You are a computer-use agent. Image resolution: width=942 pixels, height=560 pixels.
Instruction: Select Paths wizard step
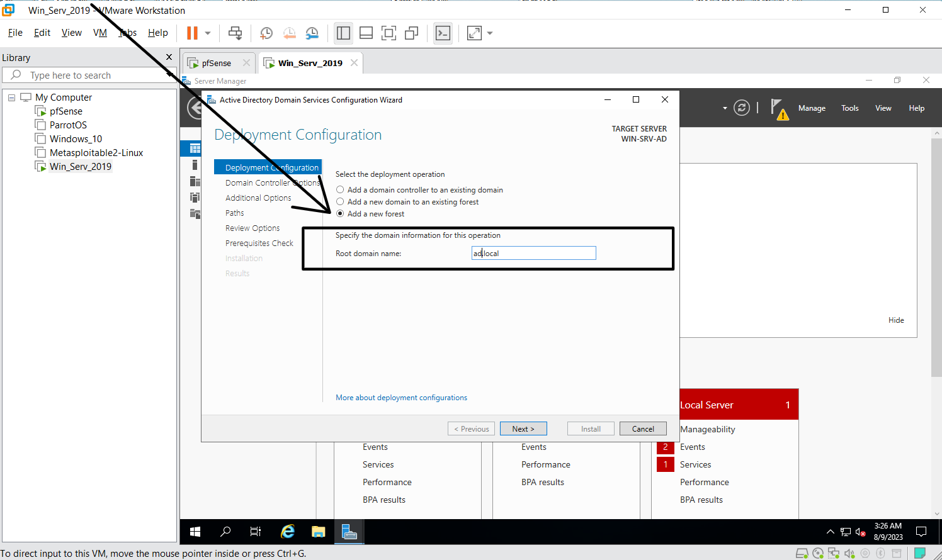pos(235,213)
